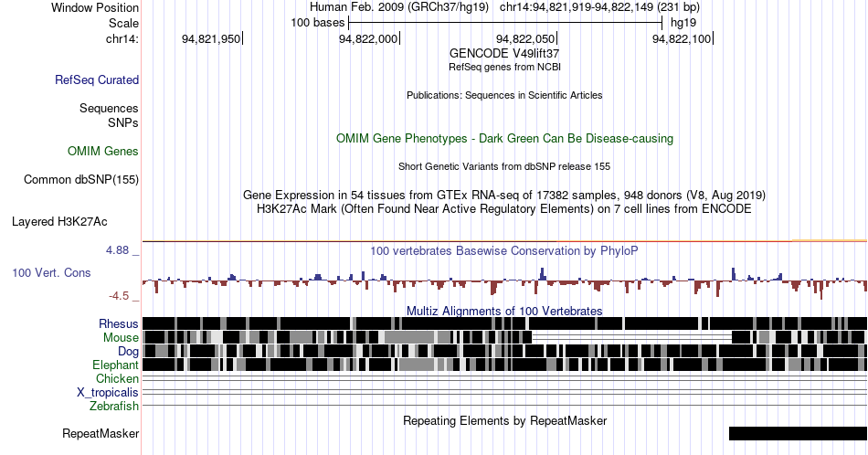Click the OMIM Genes track label
The height and width of the screenshot is (455, 868).
[103, 151]
